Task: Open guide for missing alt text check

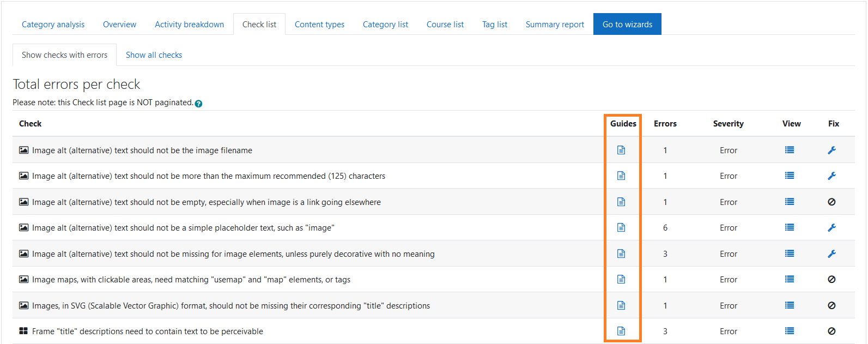Action: [x=621, y=254]
